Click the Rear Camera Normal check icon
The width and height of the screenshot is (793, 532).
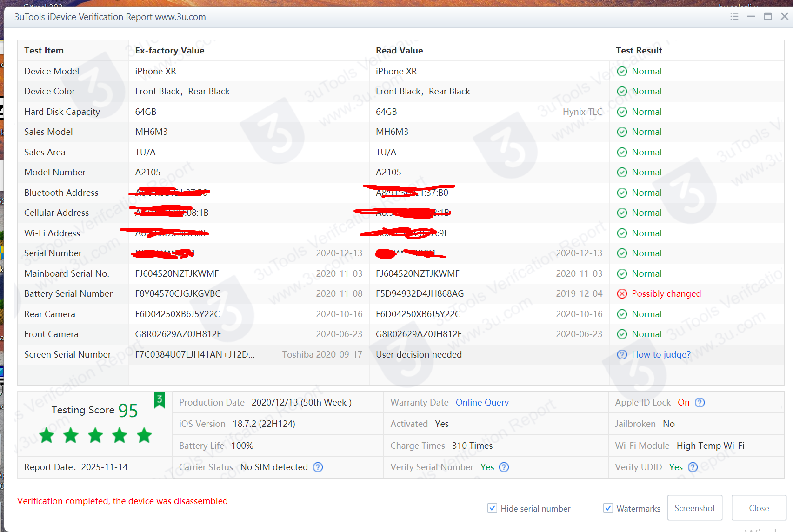(x=622, y=314)
